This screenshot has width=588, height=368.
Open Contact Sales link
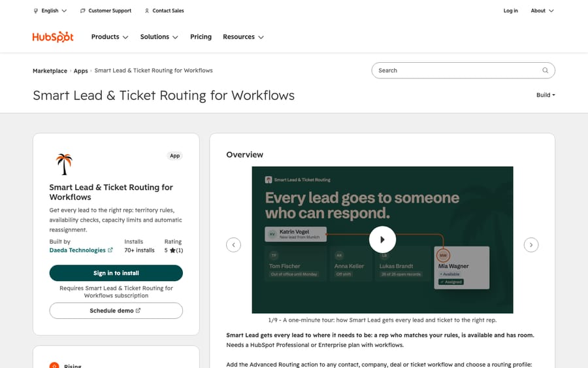pos(164,10)
